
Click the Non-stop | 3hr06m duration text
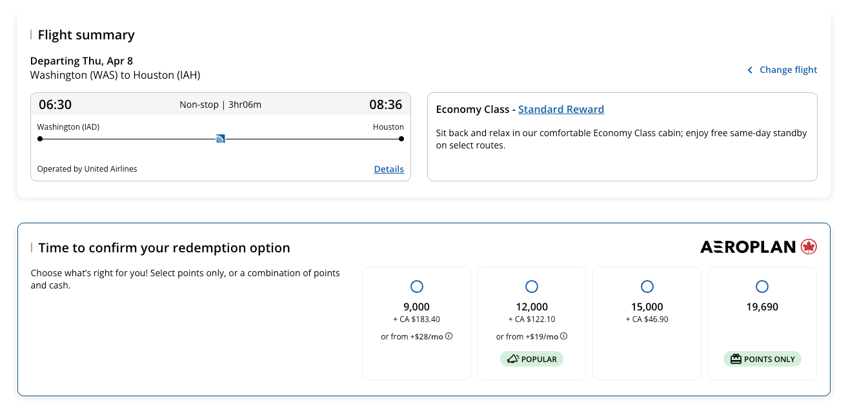pos(221,105)
